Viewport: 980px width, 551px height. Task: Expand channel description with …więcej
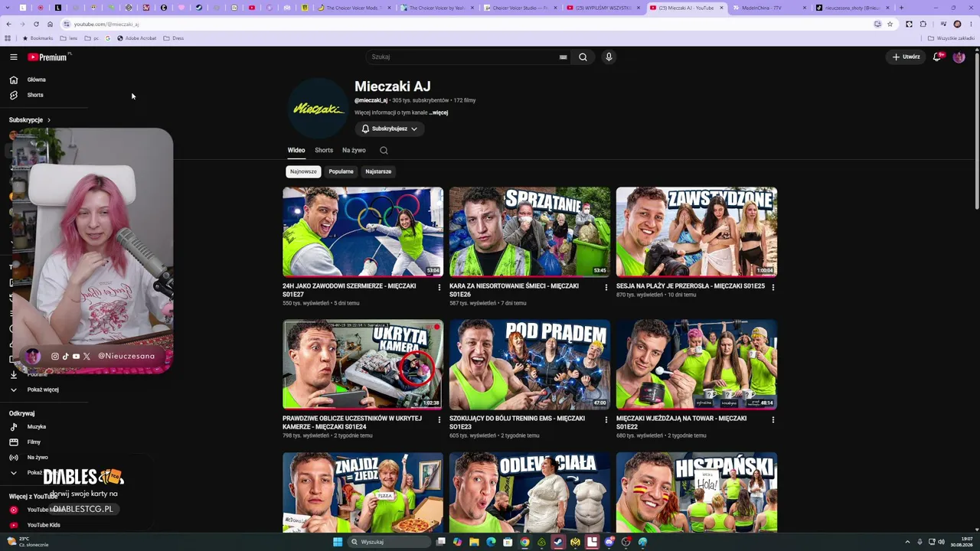pyautogui.click(x=439, y=112)
